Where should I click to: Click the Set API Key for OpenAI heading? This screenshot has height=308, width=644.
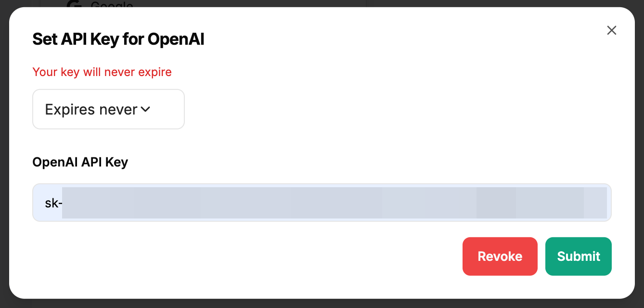pyautogui.click(x=118, y=39)
